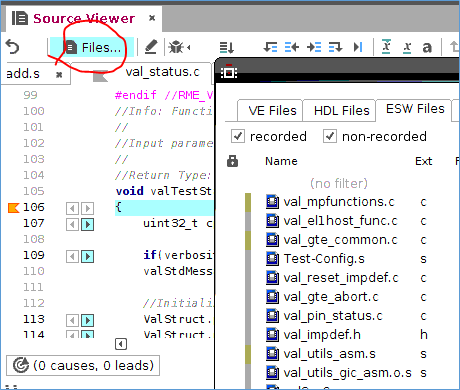Select val_mpfunctions.c in file list
The image size is (460, 390).
(339, 202)
